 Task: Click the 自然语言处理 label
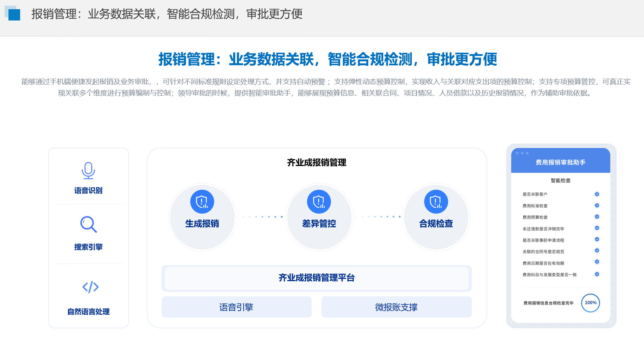coord(88,312)
